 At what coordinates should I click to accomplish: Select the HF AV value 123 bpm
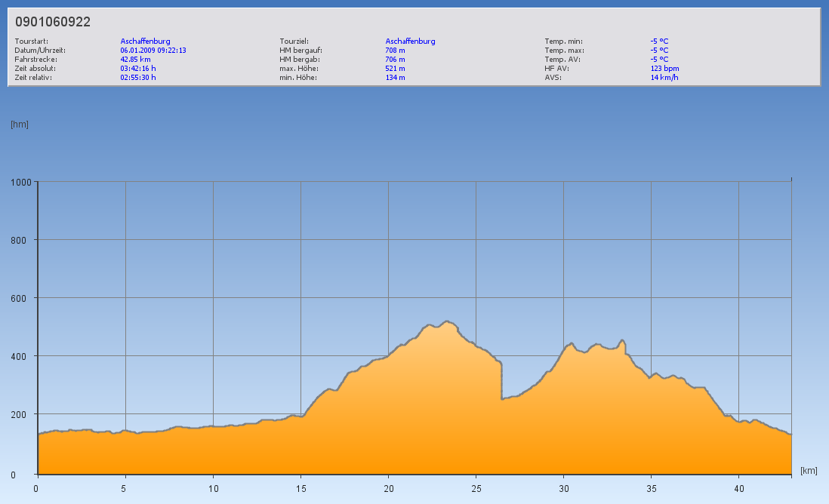click(664, 69)
